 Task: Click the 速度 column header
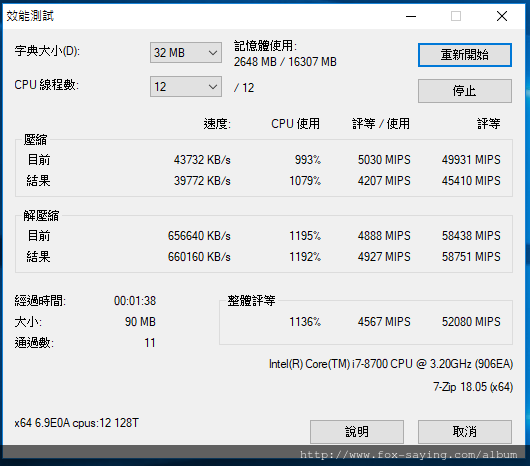[217, 124]
